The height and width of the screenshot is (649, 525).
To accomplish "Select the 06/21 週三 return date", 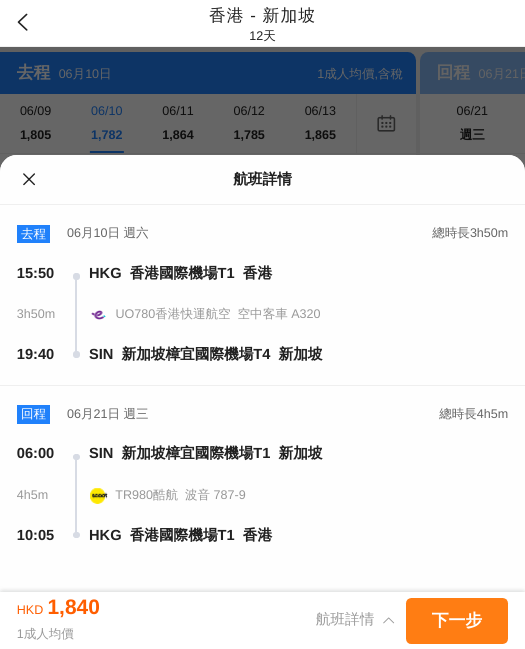I will [x=472, y=123].
